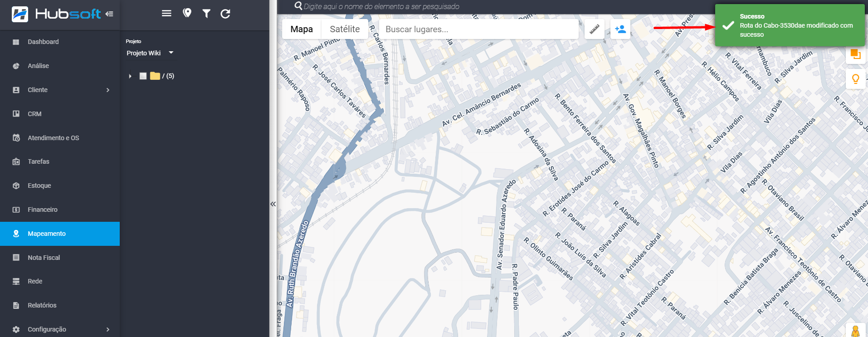Expand the root folder tree arrow
Screen dimensions: 868x337
tap(130, 76)
